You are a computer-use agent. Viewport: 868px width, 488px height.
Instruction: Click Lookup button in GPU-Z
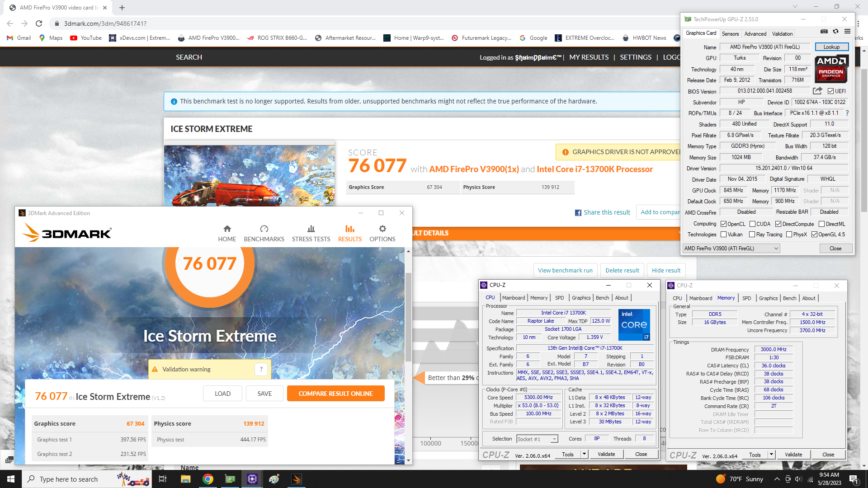point(831,47)
